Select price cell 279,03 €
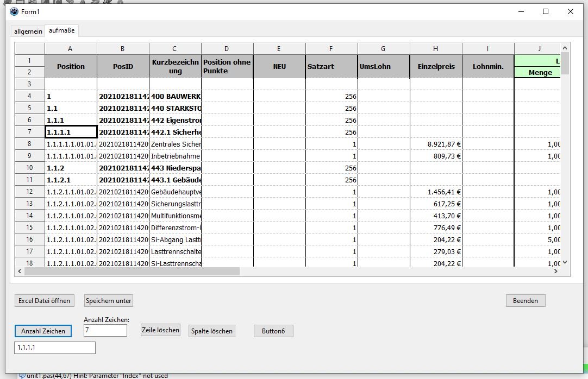 coord(436,251)
